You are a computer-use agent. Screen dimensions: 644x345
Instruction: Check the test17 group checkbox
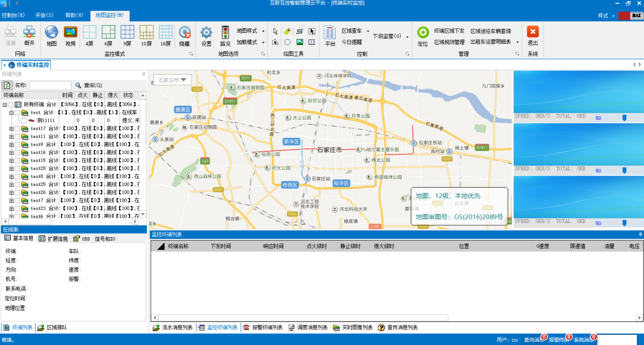pyautogui.click(x=17, y=129)
